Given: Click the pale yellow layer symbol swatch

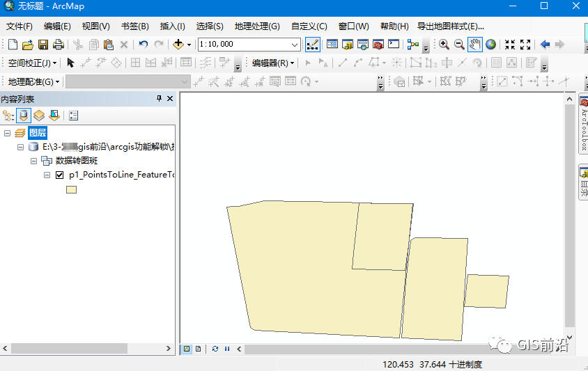Looking at the screenshot, I should [x=71, y=189].
